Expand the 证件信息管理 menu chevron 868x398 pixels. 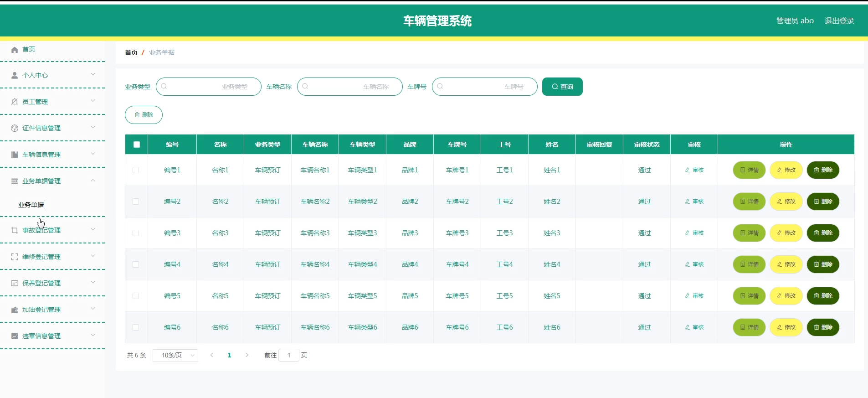click(93, 127)
